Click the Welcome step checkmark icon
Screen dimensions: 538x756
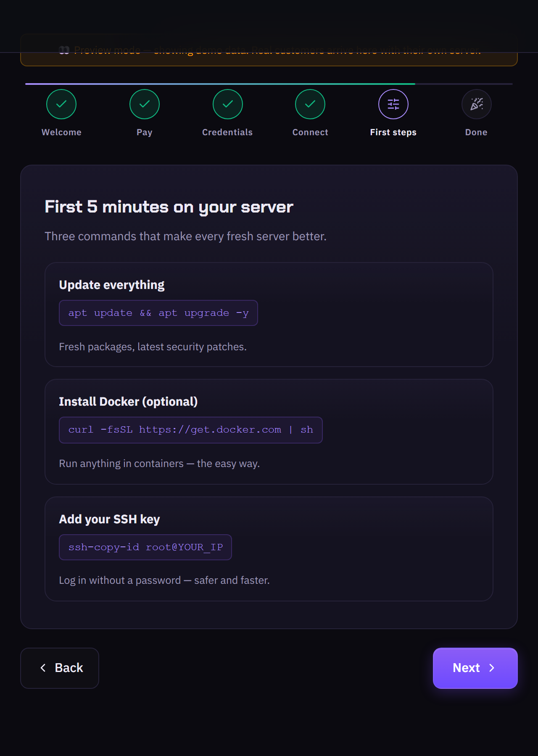[61, 104]
